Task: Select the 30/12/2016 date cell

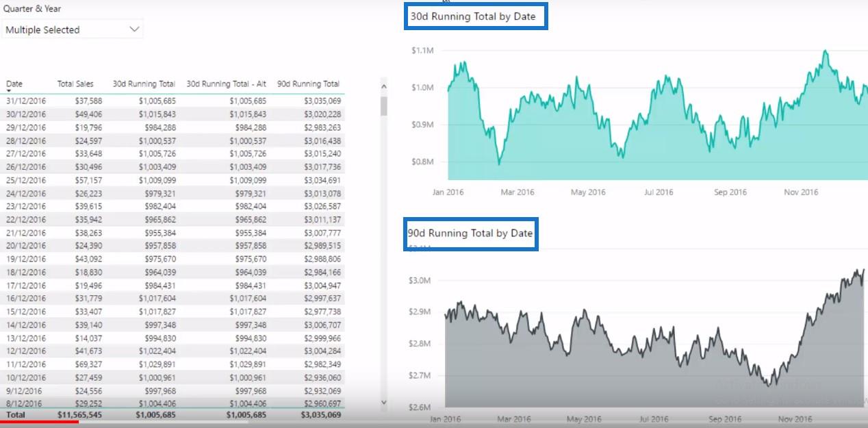Action: tap(26, 114)
